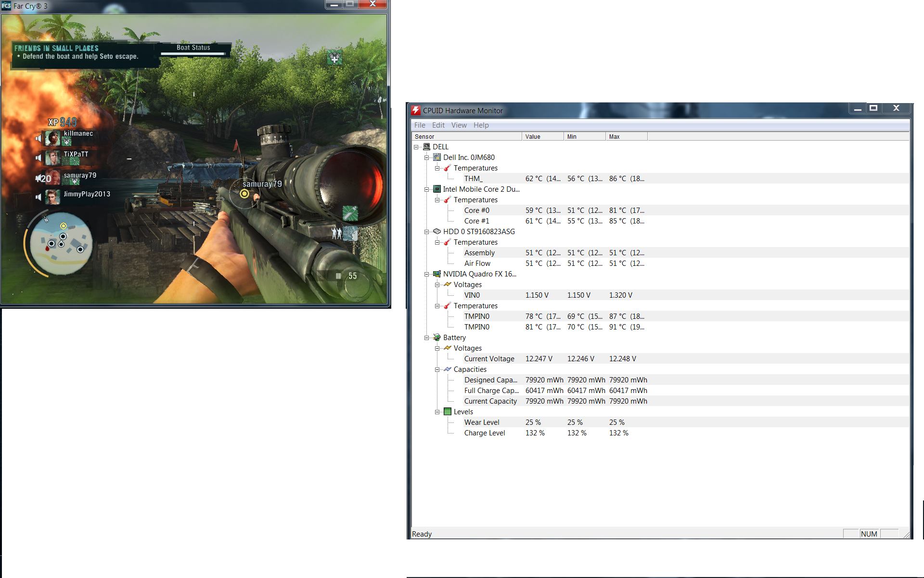Viewport: 924px width, 578px height.
Task: Click the Max column header
Action: click(x=627, y=136)
